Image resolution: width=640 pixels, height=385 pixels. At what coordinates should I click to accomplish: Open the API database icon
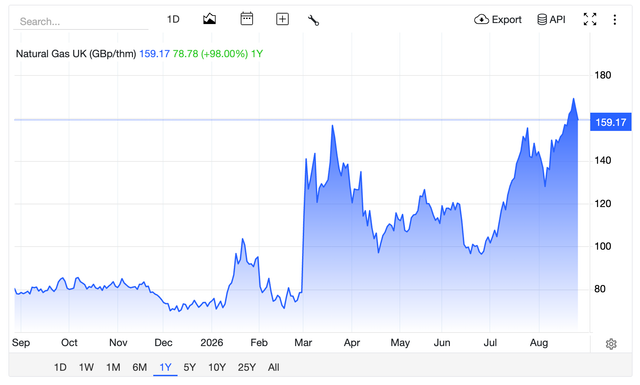coord(542,19)
